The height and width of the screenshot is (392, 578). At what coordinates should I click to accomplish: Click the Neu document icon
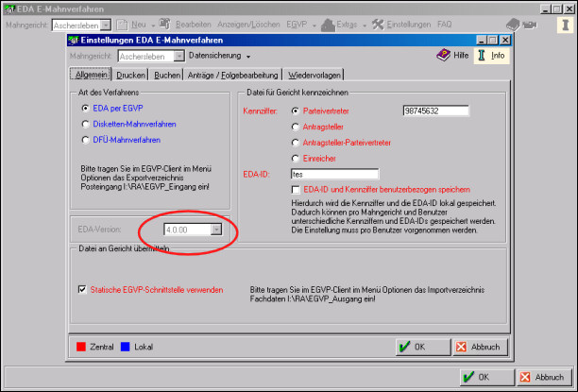tap(123, 22)
